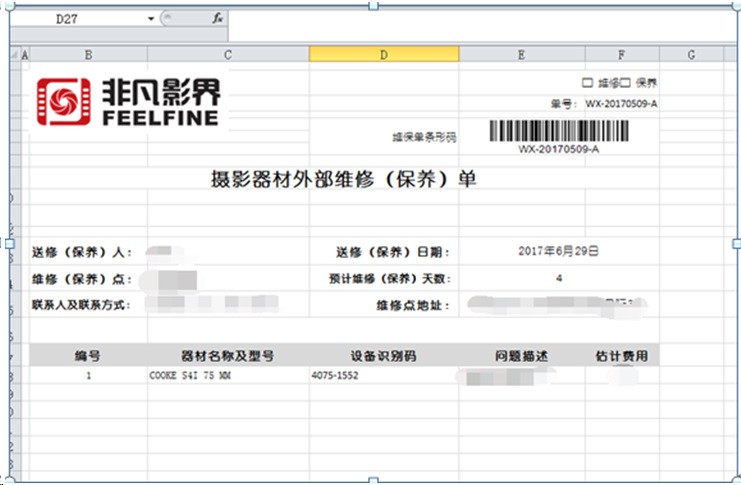Select column E header
The width and height of the screenshot is (741, 485).
tap(521, 54)
